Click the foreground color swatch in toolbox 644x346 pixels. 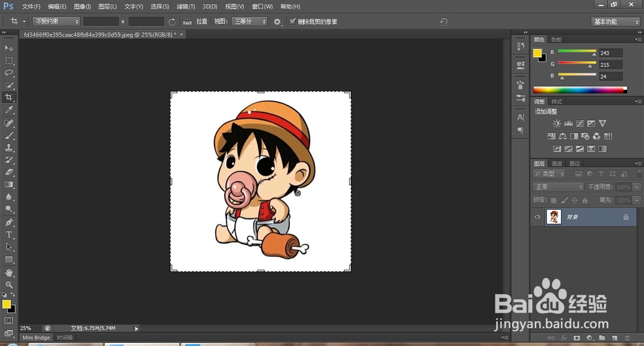(6, 304)
